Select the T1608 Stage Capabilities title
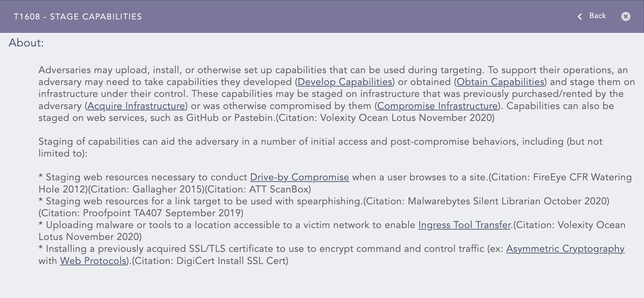The image size is (644, 298). [78, 17]
